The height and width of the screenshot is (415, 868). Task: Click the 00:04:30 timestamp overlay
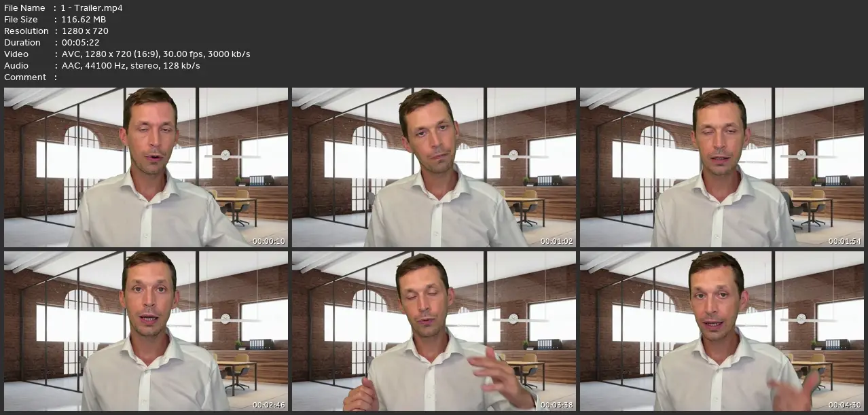[845, 405]
